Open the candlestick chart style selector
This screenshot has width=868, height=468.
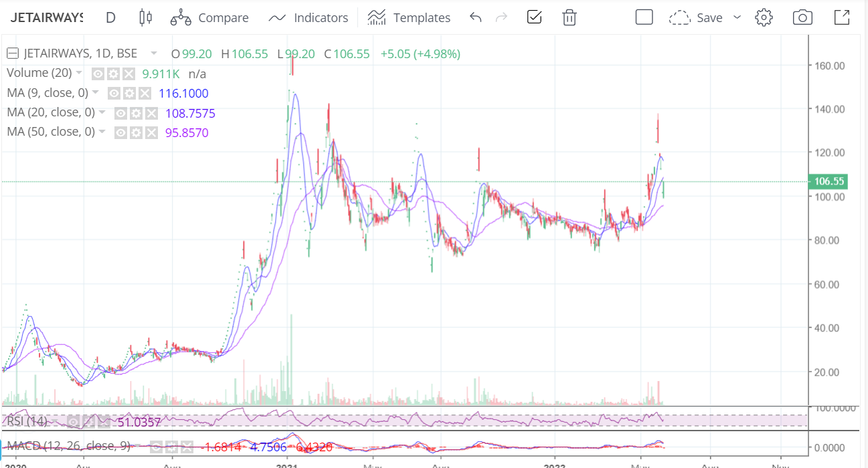(145, 17)
